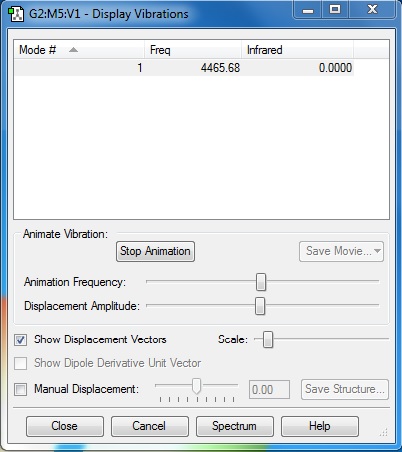Enable Show Dipole Derivative Unit Vector checkbox
This screenshot has width=402, height=452.
(21, 363)
